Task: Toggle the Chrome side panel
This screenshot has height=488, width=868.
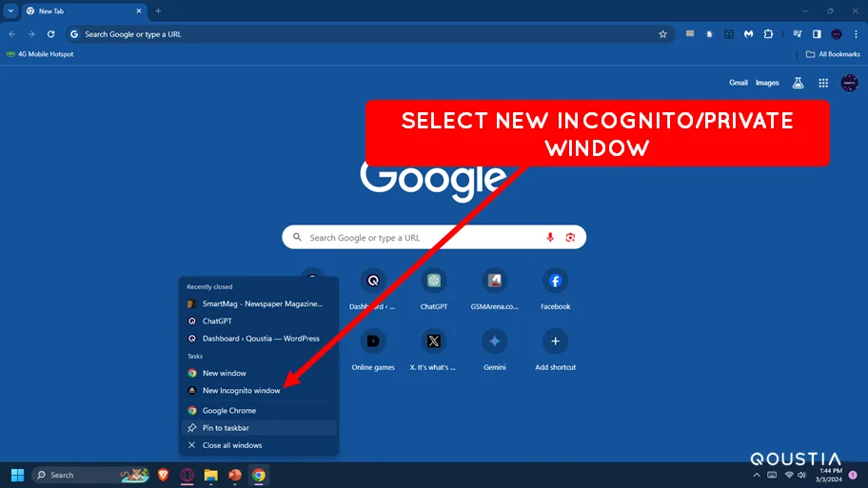Action: 817,33
